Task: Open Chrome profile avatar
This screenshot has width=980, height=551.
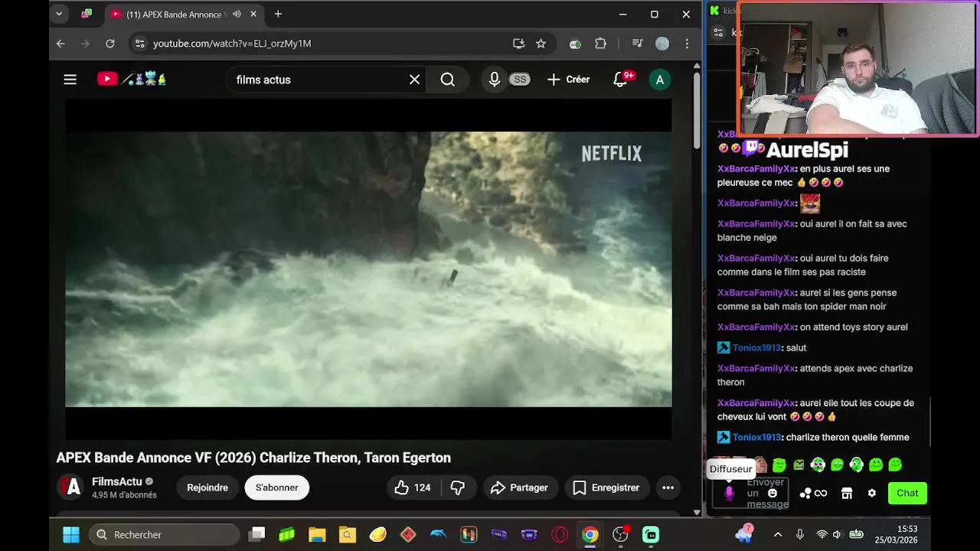Action: click(x=662, y=44)
